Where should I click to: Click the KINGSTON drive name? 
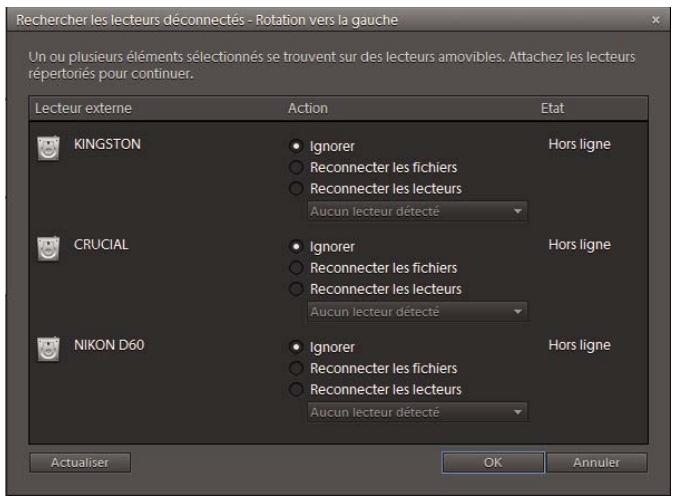107,144
